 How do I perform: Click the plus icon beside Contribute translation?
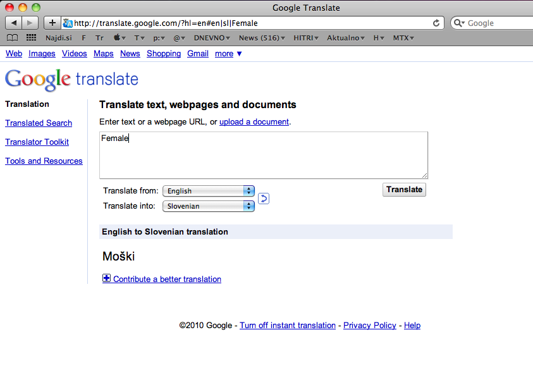point(106,278)
